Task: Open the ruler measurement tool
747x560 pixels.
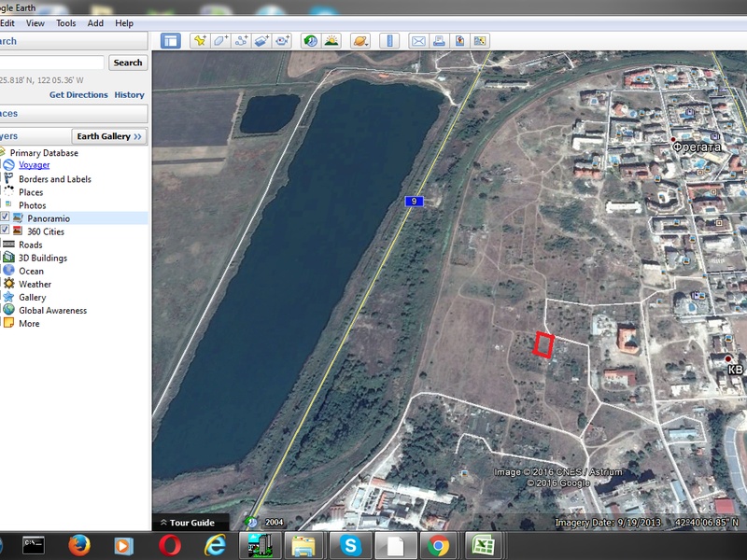Action: [x=389, y=41]
